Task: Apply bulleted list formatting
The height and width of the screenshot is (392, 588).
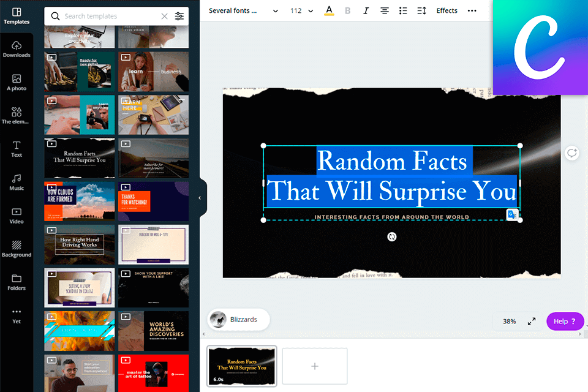Action: pos(403,10)
